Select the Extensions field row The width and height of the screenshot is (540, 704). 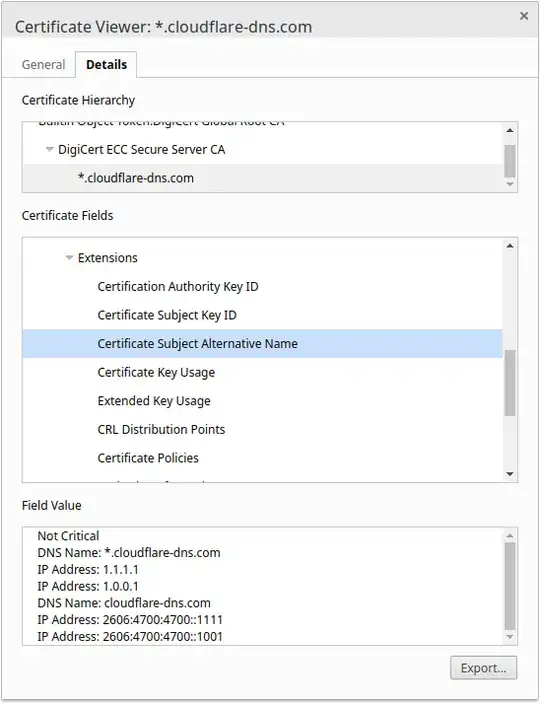263,258
